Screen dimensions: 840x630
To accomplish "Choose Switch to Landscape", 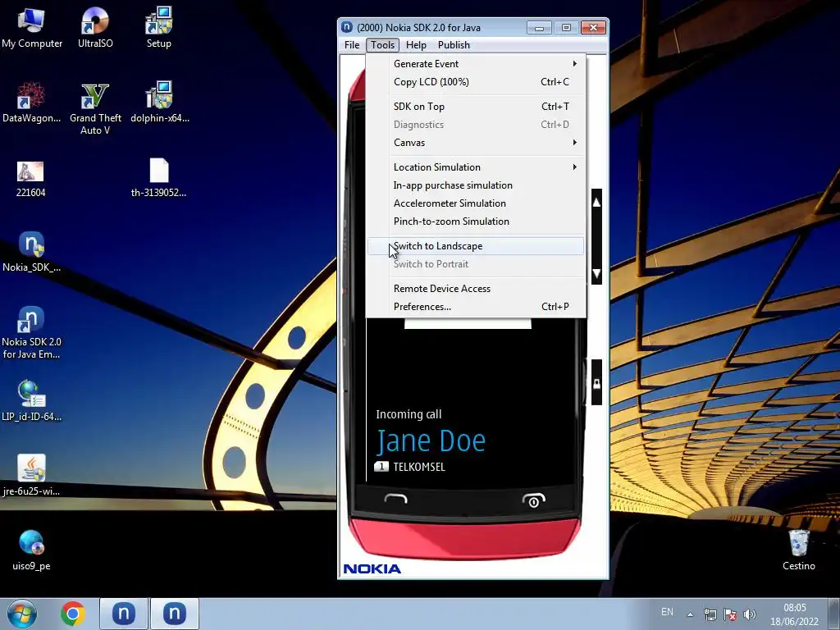I will point(476,246).
